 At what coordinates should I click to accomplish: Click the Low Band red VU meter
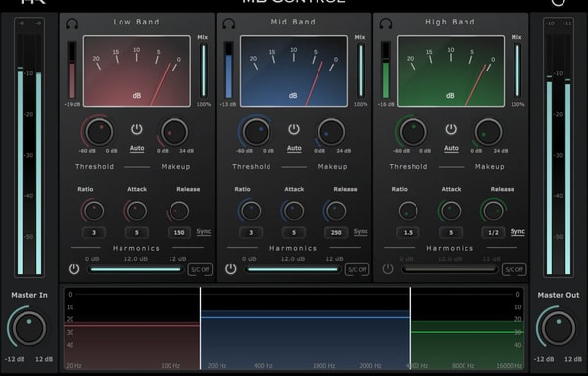click(137, 71)
